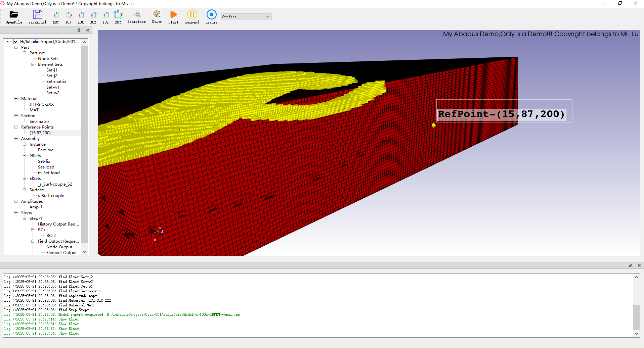Screen dimensions: 644x348
Task: Click the RefPoint-(15,87,200) label in viewport
Action: (501, 114)
